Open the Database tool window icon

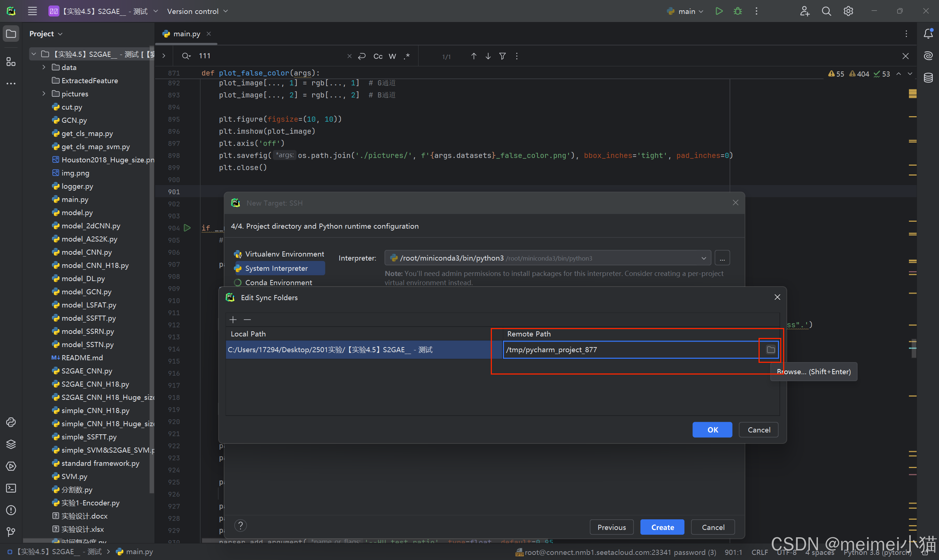pyautogui.click(x=928, y=78)
